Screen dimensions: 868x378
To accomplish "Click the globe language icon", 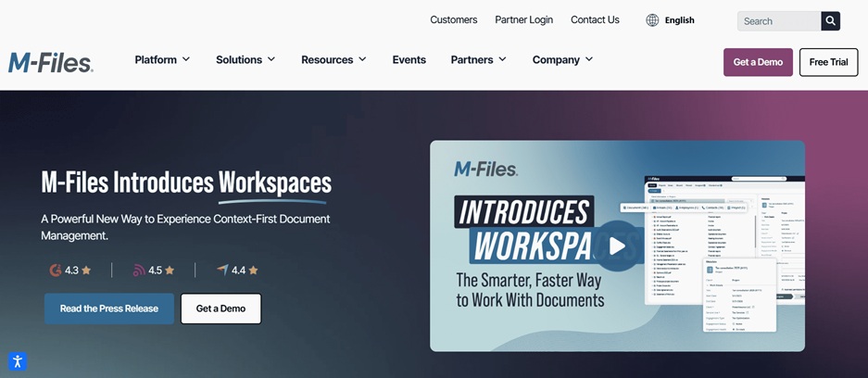I will 653,20.
